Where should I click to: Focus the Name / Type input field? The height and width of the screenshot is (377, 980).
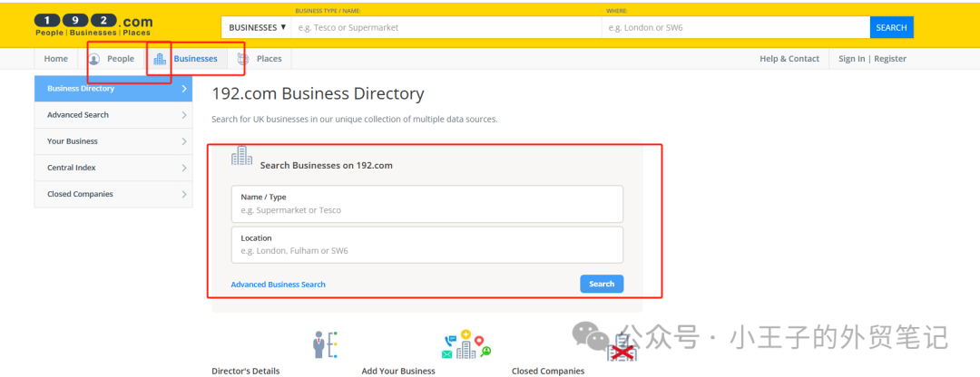pyautogui.click(x=427, y=204)
